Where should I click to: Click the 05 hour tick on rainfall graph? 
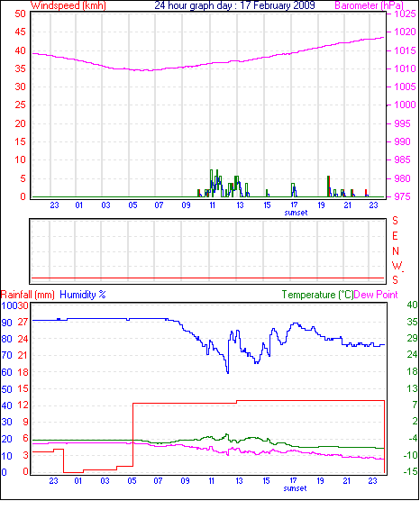(132, 481)
